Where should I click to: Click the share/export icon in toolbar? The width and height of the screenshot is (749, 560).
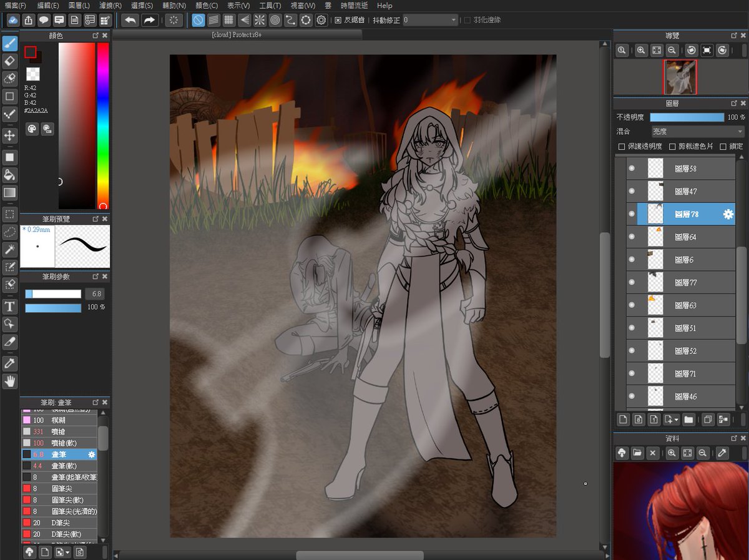click(28, 20)
